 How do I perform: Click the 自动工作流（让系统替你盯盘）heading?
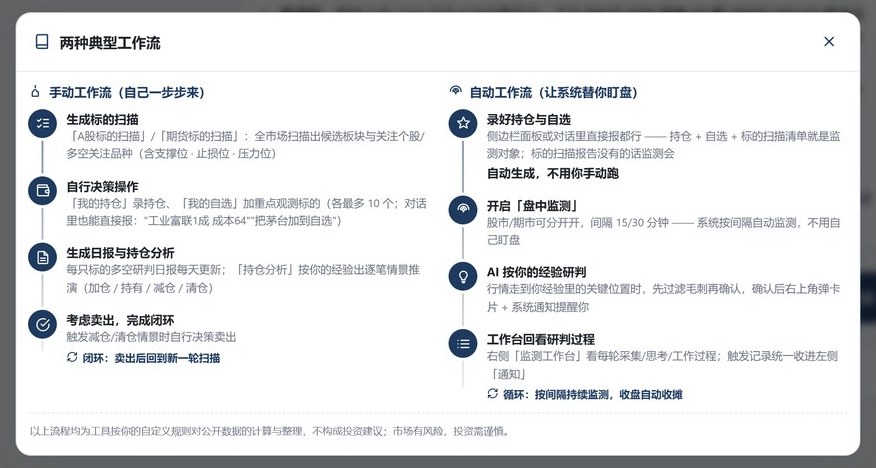pyautogui.click(x=554, y=92)
